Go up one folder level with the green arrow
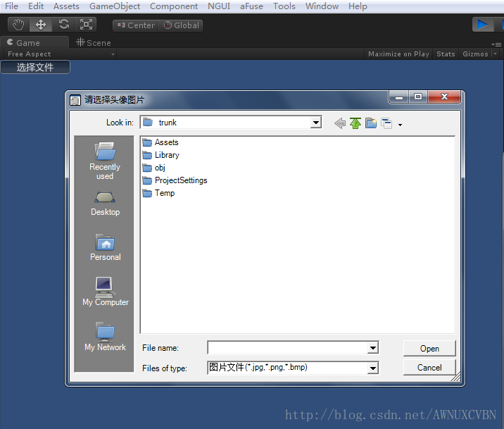 coord(355,123)
